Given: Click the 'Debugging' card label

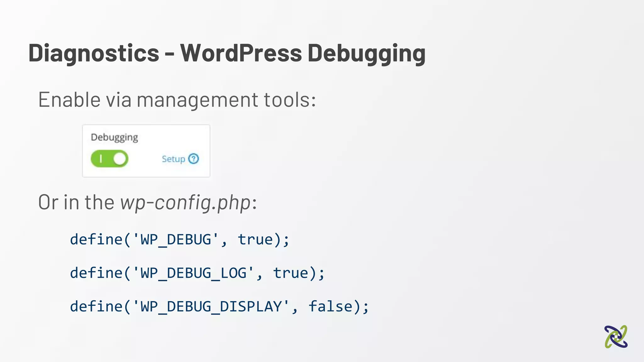Looking at the screenshot, I should click(x=114, y=138).
